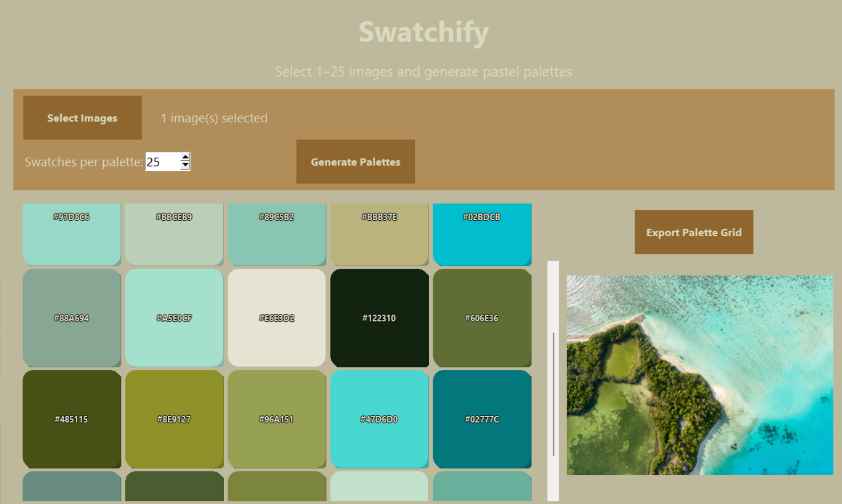This screenshot has width=842, height=504.
Task: Select the #485115 dark olive swatch
Action: pyautogui.click(x=72, y=419)
